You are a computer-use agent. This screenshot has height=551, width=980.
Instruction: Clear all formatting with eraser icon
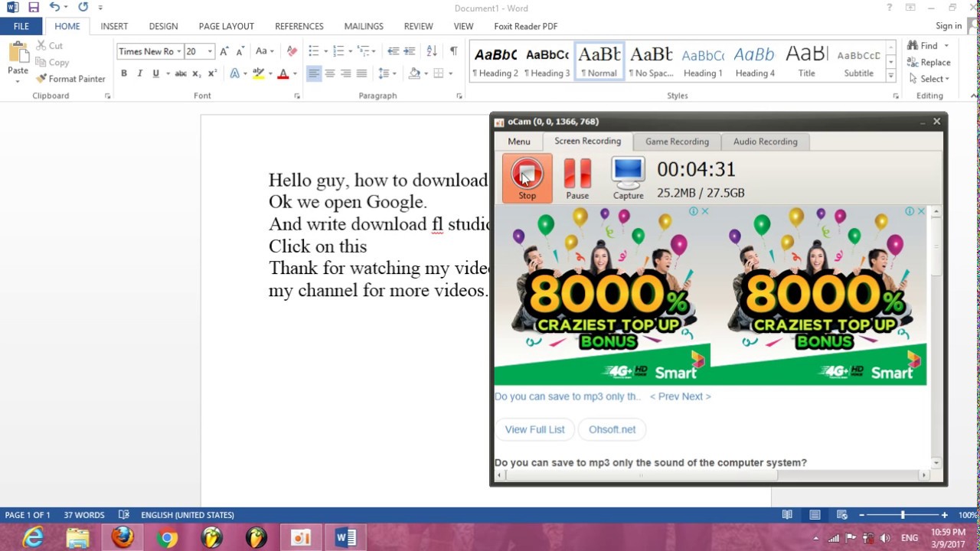point(292,51)
